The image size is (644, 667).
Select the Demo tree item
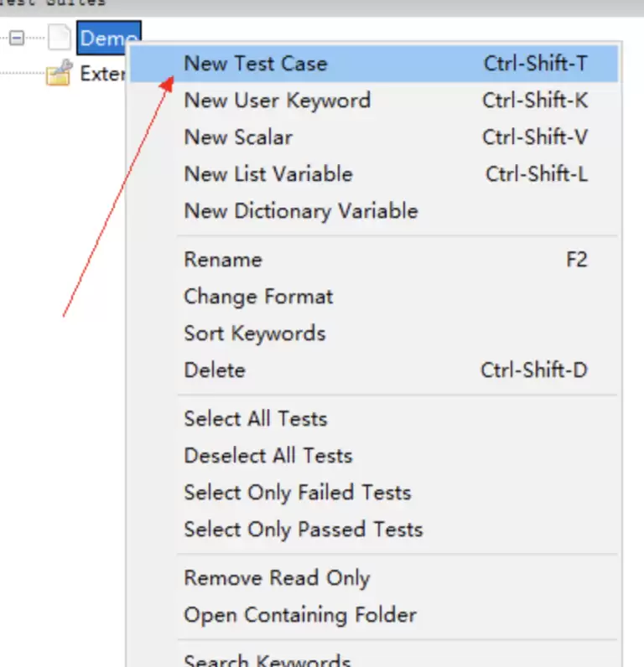[x=108, y=38]
